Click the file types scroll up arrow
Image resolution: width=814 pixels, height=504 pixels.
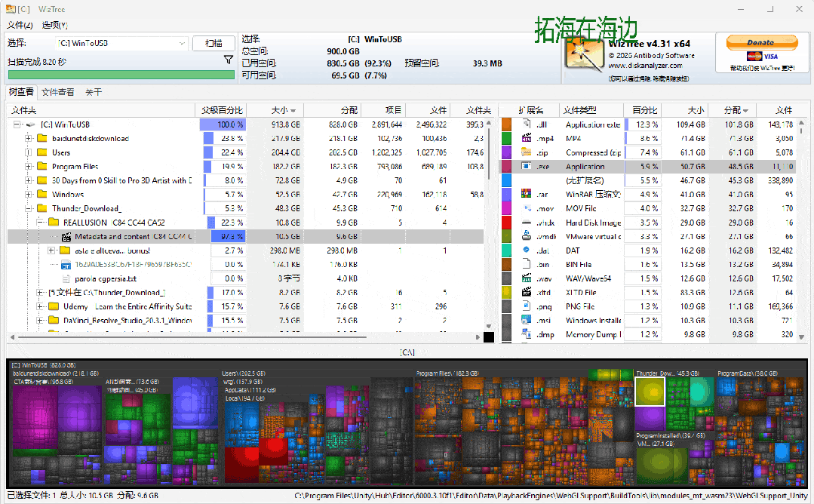(801, 124)
